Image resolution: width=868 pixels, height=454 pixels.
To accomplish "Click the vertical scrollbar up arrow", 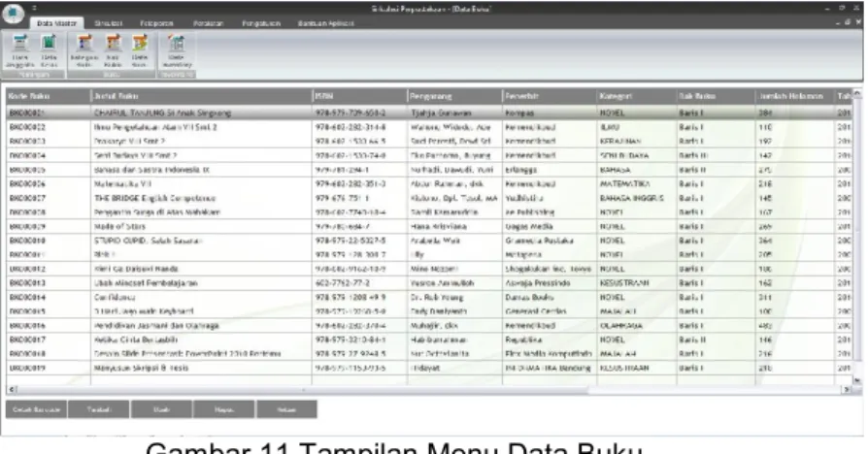I will (x=857, y=94).
